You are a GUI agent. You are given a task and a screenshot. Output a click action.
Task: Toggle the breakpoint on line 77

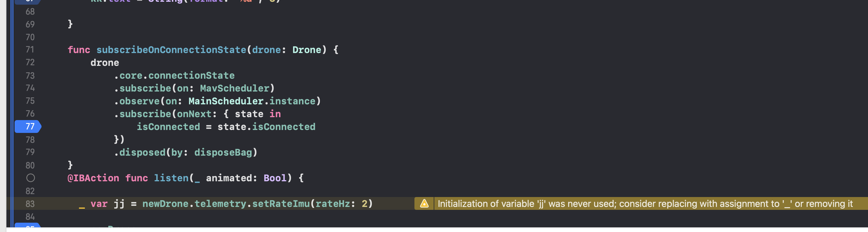tap(28, 126)
